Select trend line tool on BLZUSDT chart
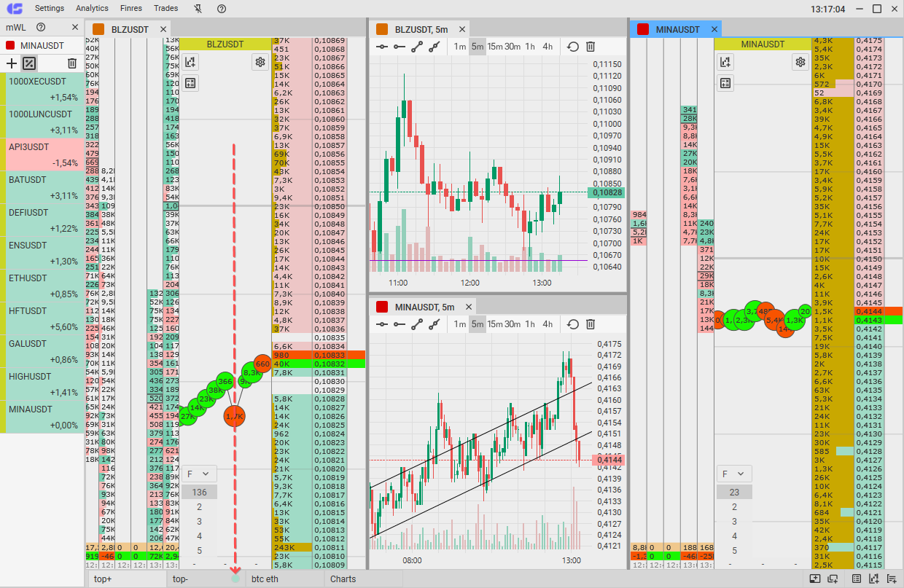This screenshot has width=904, height=588. click(417, 47)
